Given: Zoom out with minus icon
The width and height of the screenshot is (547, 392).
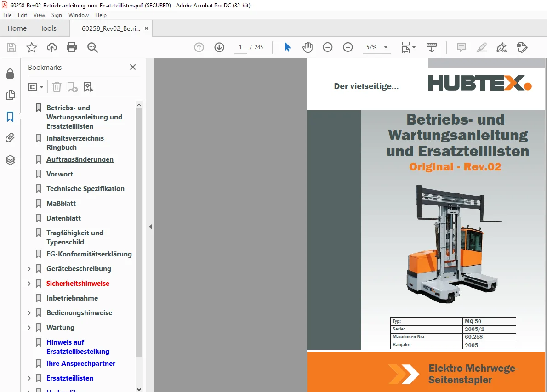Looking at the screenshot, I should coord(328,47).
